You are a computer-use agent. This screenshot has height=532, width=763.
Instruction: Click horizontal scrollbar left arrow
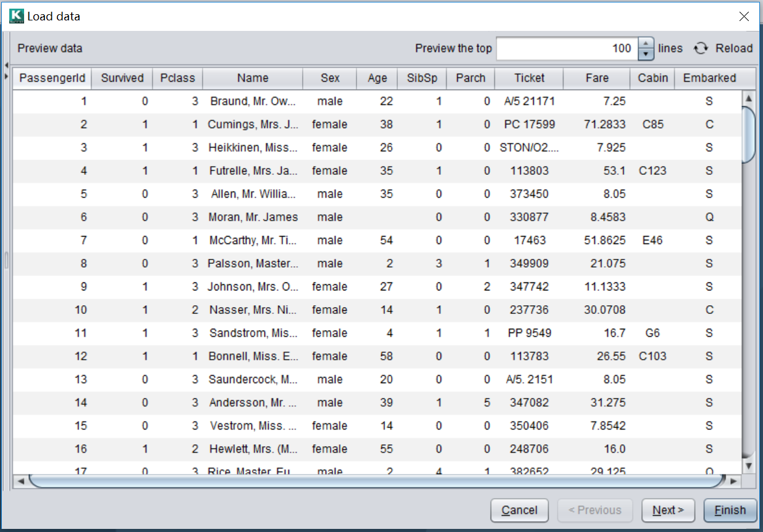pos(20,481)
